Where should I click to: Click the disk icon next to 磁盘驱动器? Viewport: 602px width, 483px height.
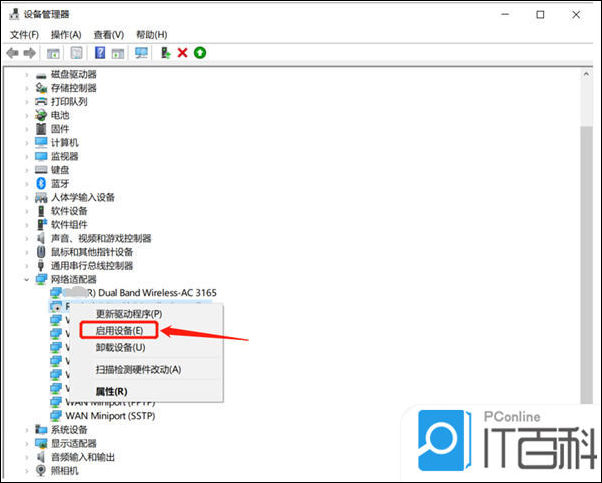coord(41,75)
